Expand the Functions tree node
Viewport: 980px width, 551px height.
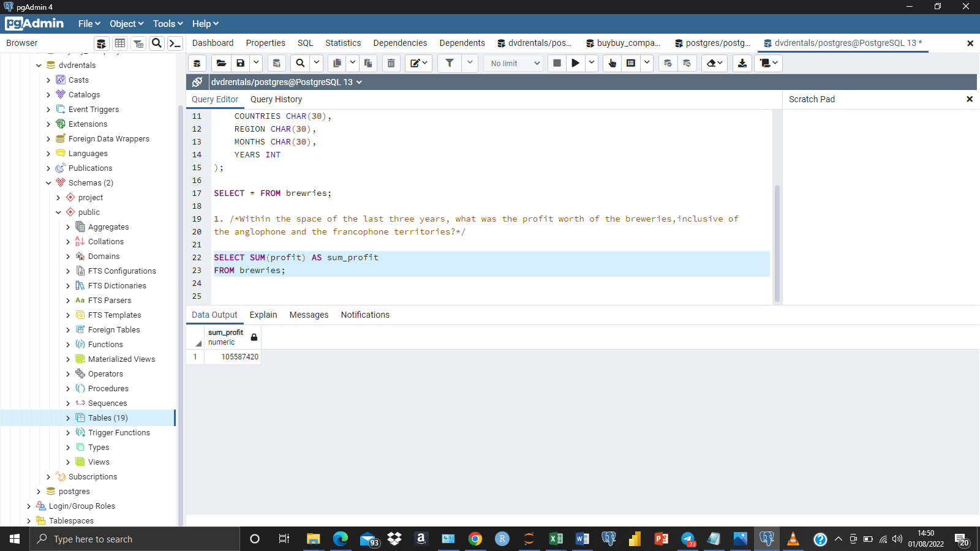[69, 344]
